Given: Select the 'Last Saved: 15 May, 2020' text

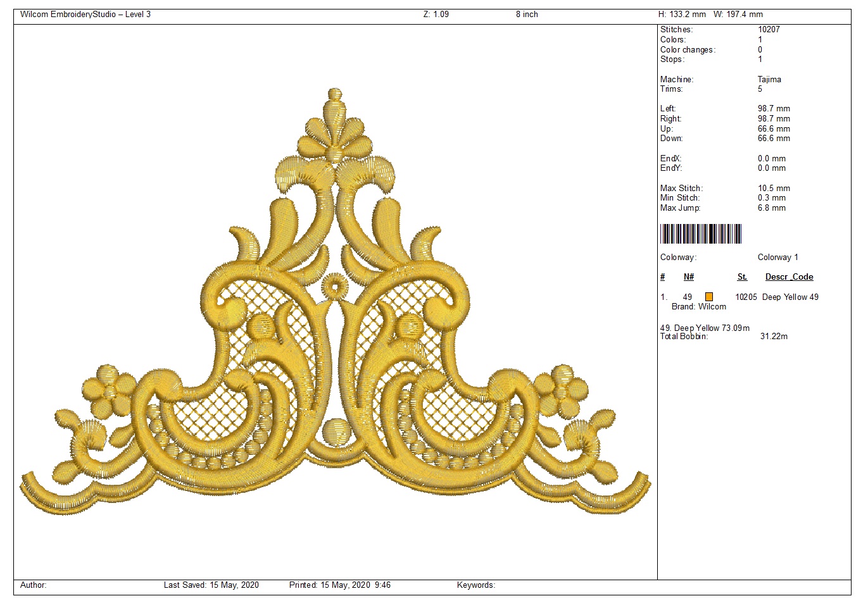Looking at the screenshot, I should 211,585.
